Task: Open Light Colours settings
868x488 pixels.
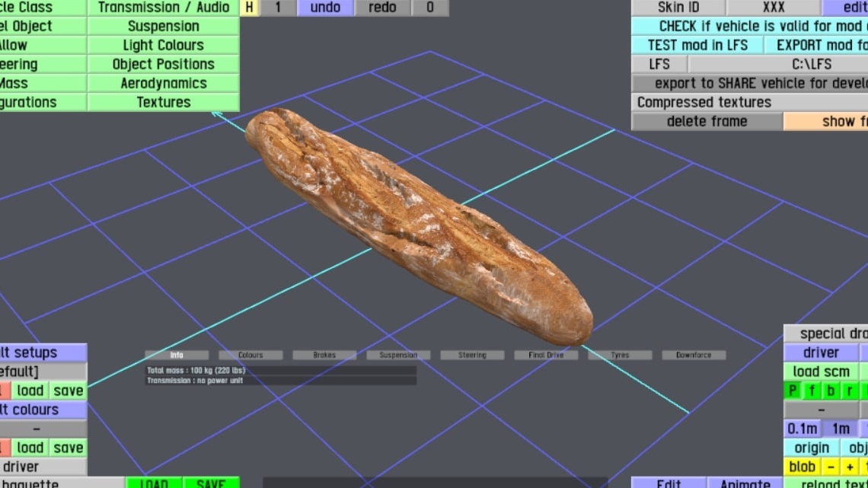Action: coord(163,45)
